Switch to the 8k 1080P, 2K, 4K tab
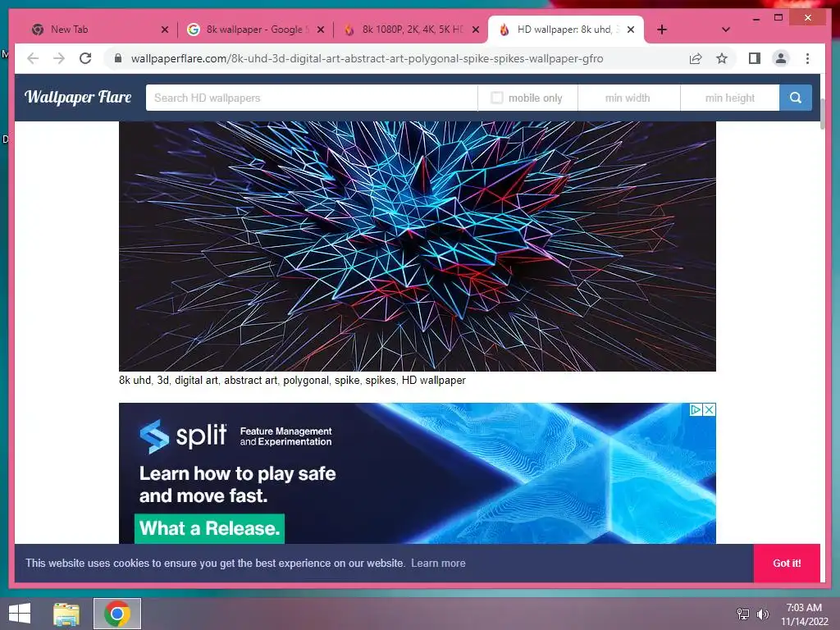Image resolution: width=840 pixels, height=630 pixels. click(x=412, y=30)
